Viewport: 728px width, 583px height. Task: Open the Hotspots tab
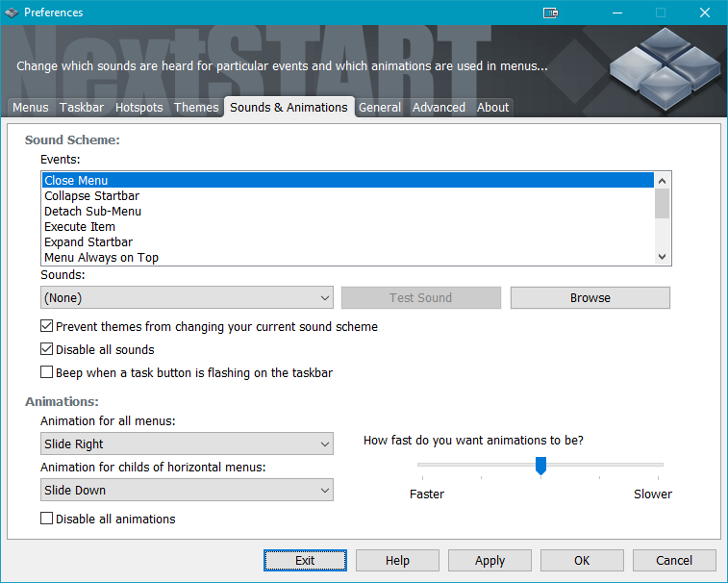coord(138,108)
